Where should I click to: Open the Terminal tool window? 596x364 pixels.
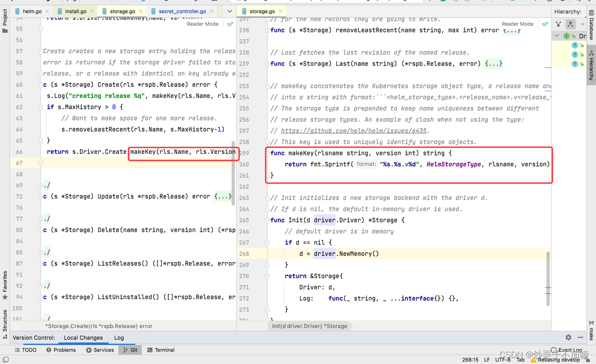(161, 350)
